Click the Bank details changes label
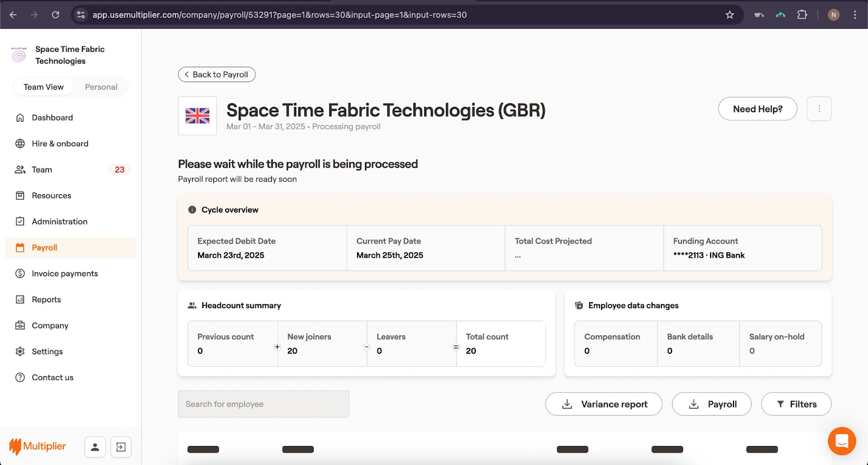This screenshot has width=868, height=465. click(x=690, y=336)
